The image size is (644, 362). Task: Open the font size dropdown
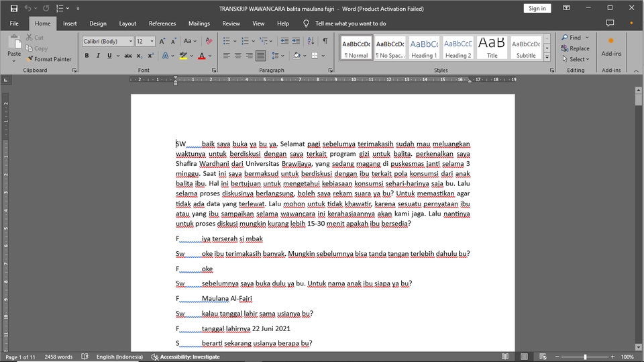click(151, 41)
